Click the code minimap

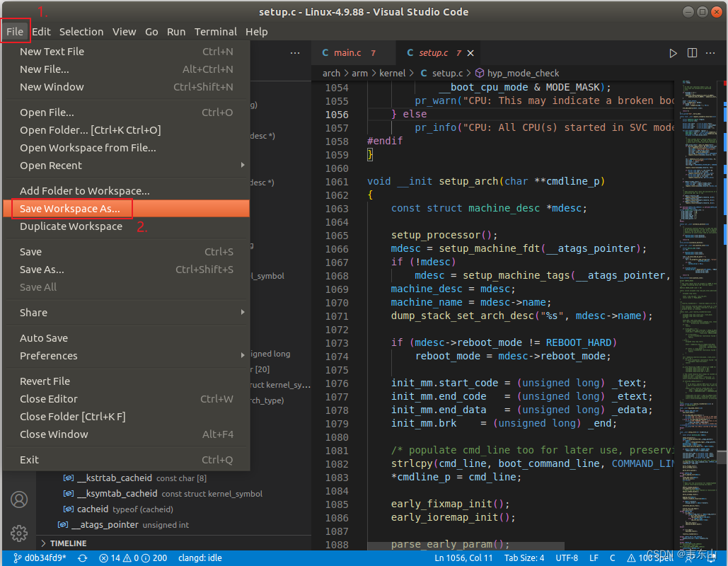[x=698, y=315]
